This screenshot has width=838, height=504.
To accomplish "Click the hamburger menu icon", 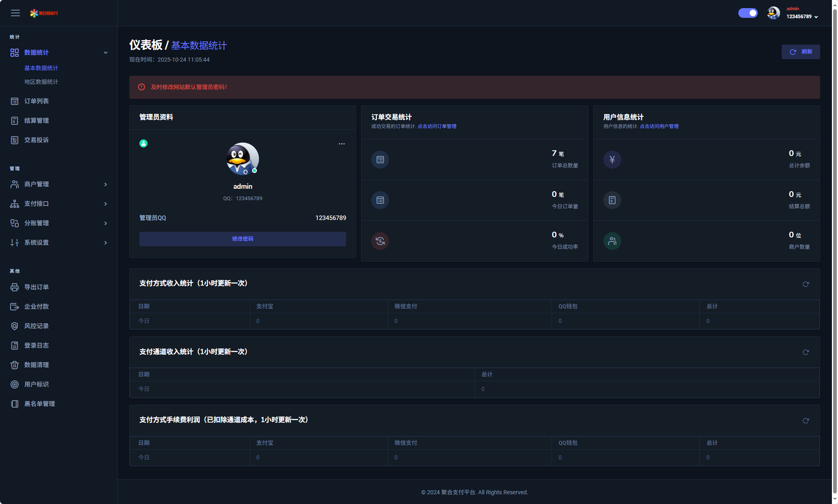I will pyautogui.click(x=15, y=13).
